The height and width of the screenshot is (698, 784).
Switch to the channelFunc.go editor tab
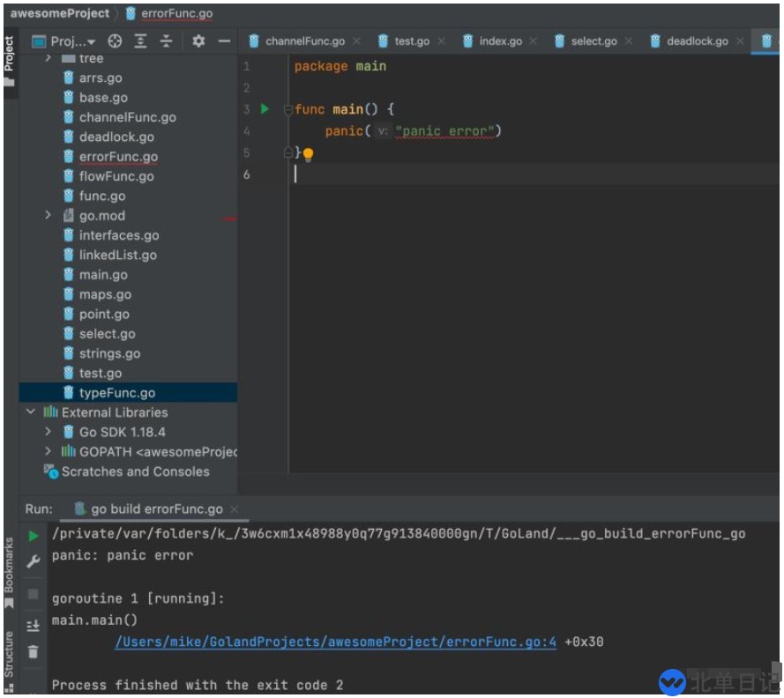(304, 41)
